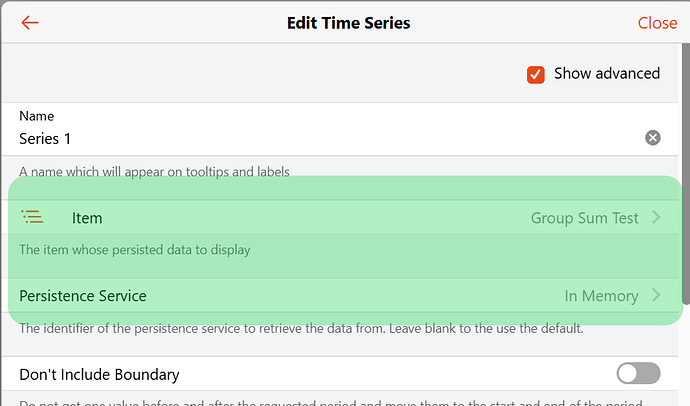Click the list icon beside Item
The height and width of the screenshot is (406, 690).
point(33,217)
